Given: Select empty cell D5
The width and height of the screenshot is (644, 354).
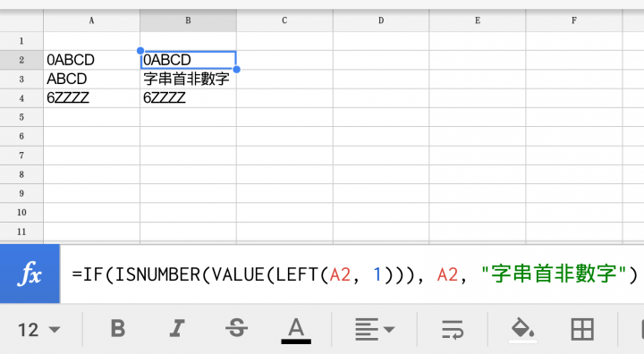Looking at the screenshot, I should (x=381, y=117).
